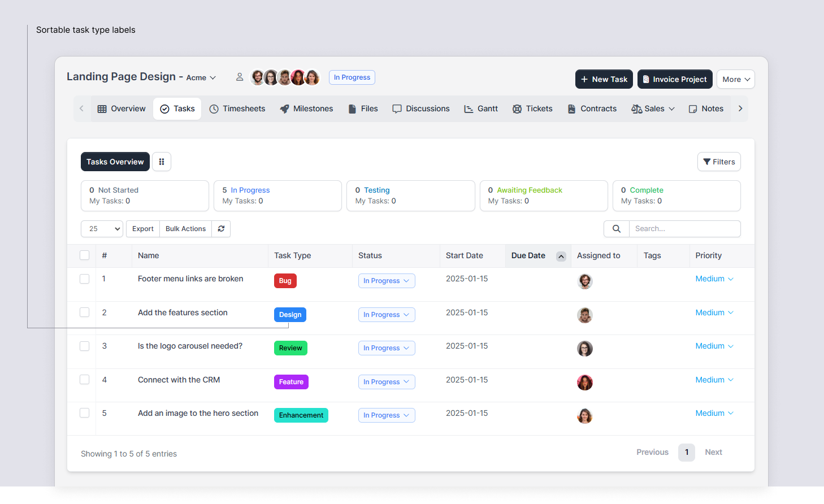Open the entries-per-page selector showing 25
Screen dimensions: 824x504
click(102, 229)
